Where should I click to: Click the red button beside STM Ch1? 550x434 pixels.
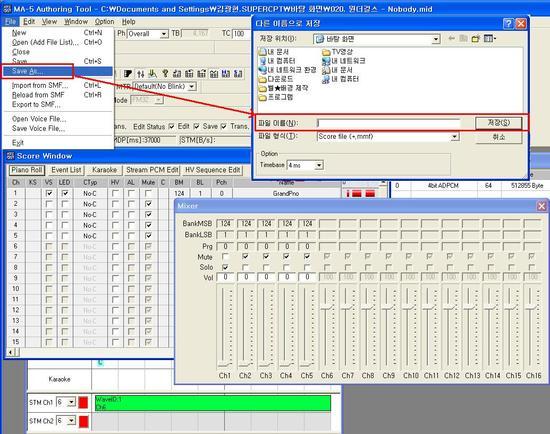click(83, 402)
